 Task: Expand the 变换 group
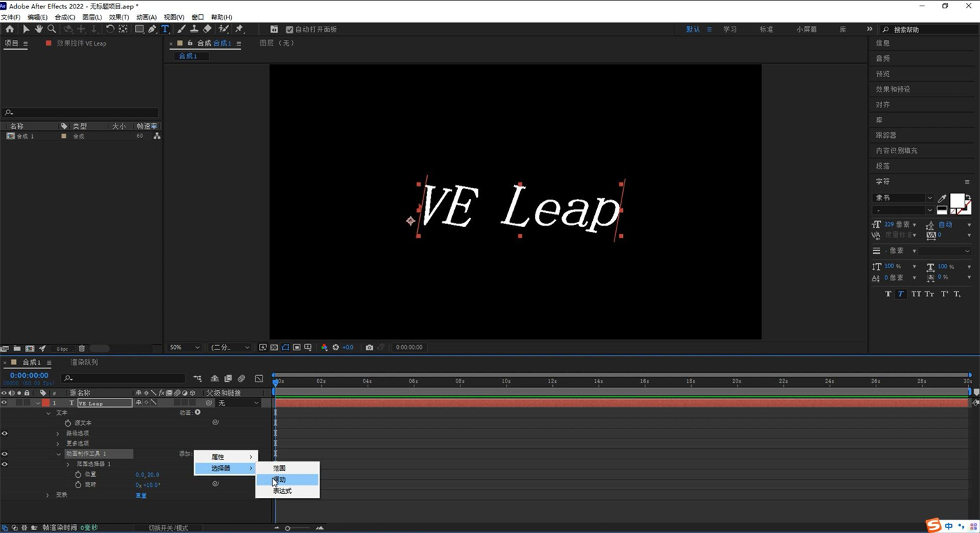tap(48, 495)
